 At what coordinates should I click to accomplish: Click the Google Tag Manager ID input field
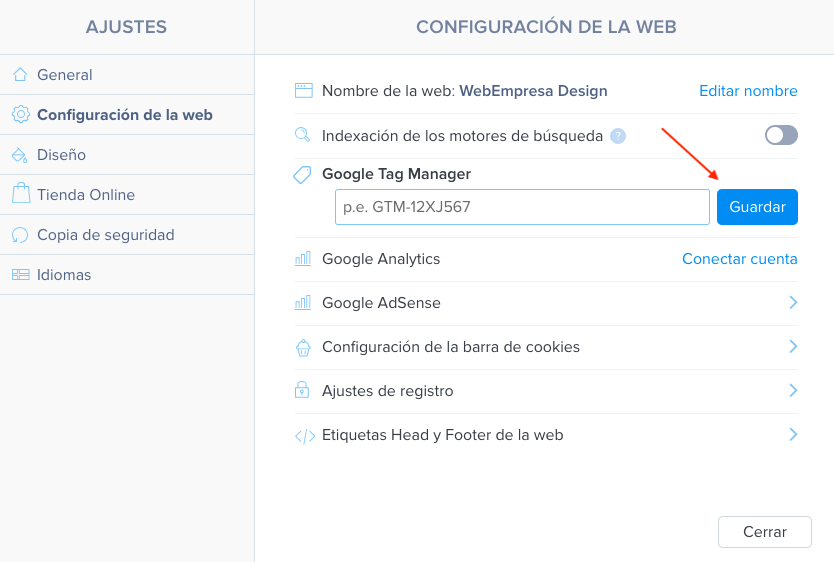coord(522,207)
